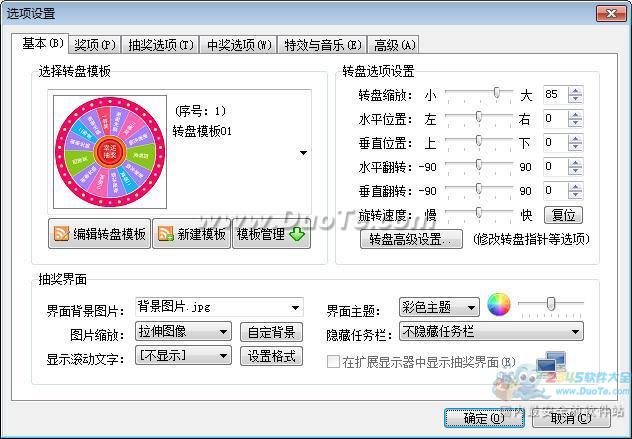Enable showing lottery interface on extended display
Screen dimensions: 632x439
(333, 363)
